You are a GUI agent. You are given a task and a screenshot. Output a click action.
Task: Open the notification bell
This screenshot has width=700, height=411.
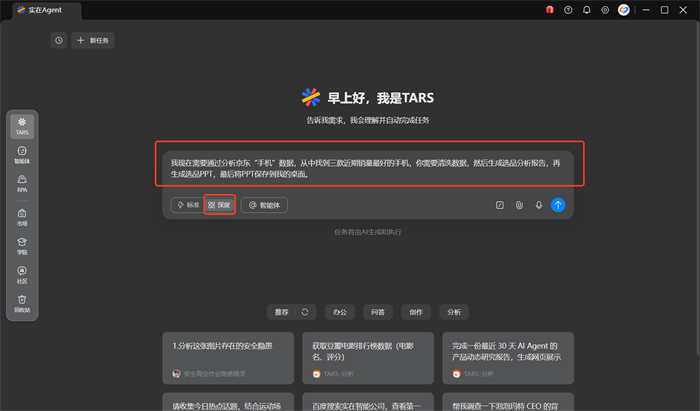pyautogui.click(x=587, y=10)
